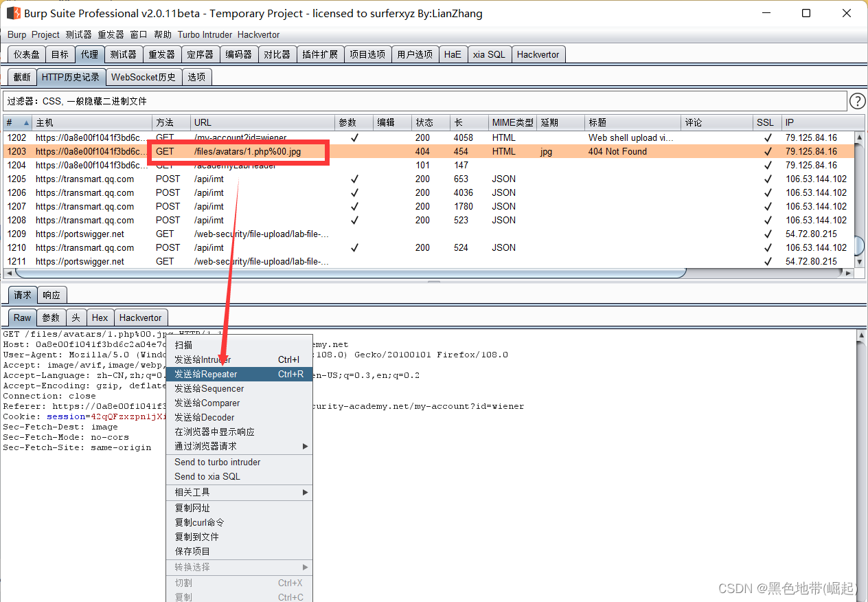Choose 发送给Decoder in context menu

point(239,418)
